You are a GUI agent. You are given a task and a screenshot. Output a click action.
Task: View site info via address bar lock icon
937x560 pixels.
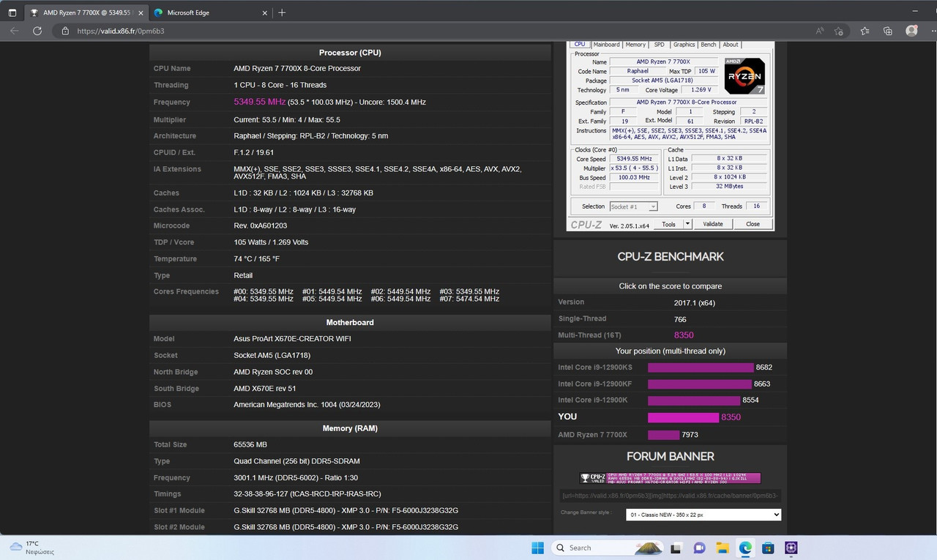click(65, 31)
